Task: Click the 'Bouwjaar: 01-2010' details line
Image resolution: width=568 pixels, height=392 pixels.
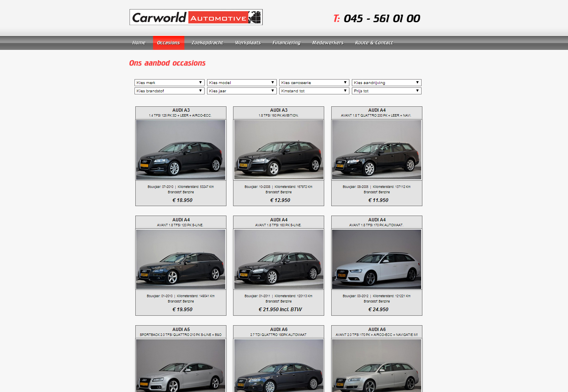Action: (181, 296)
